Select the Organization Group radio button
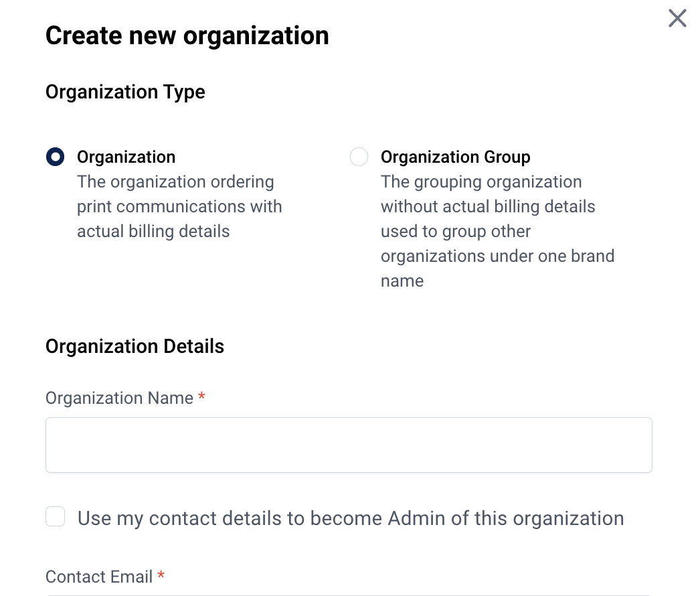 click(x=359, y=157)
